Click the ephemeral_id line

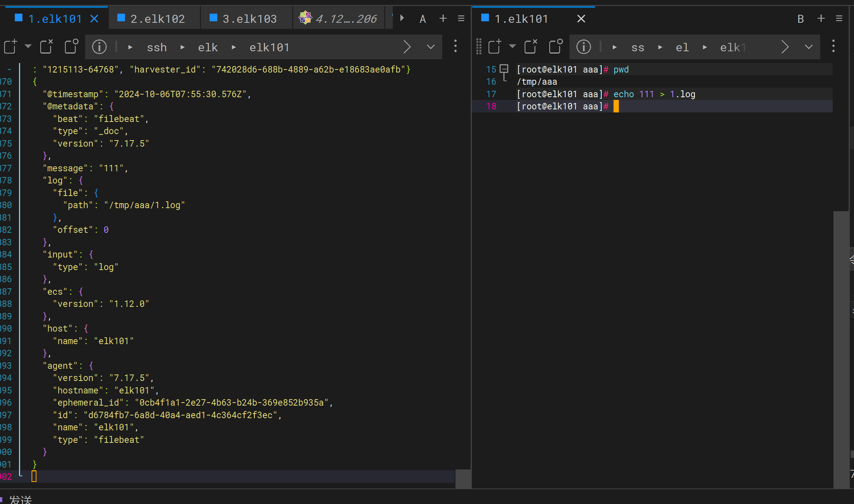(x=193, y=403)
